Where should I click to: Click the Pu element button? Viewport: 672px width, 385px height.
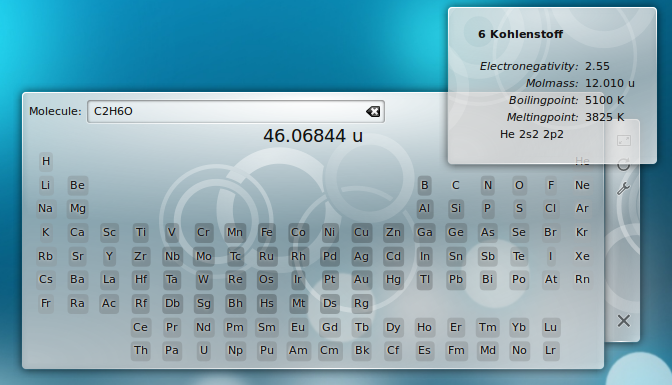(x=267, y=351)
